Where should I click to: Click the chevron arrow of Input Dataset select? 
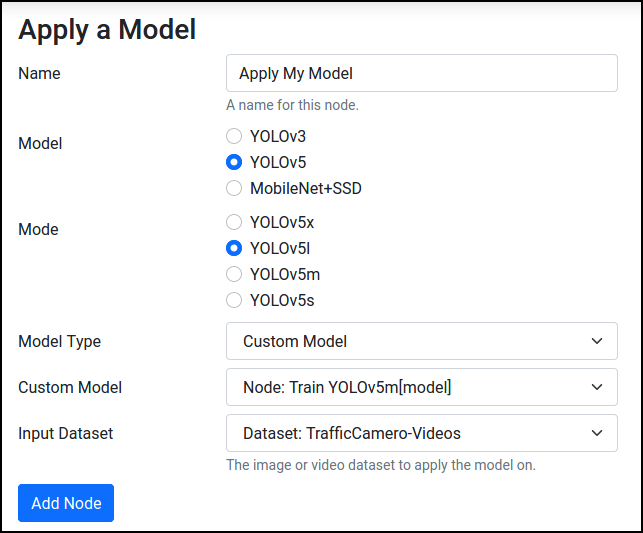pyautogui.click(x=597, y=433)
